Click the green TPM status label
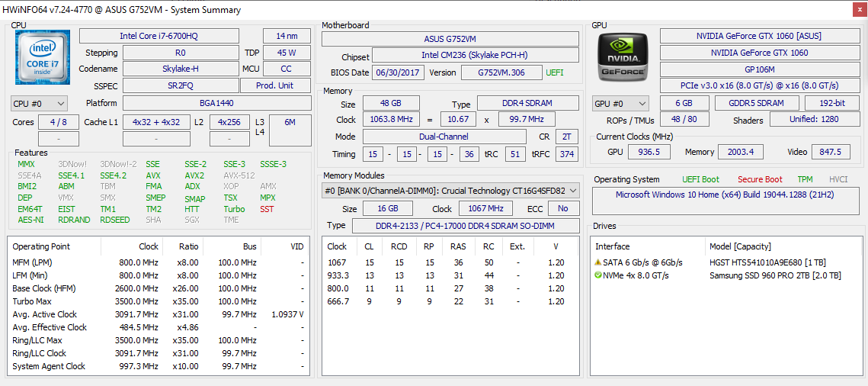The width and height of the screenshot is (868, 386). (x=805, y=179)
